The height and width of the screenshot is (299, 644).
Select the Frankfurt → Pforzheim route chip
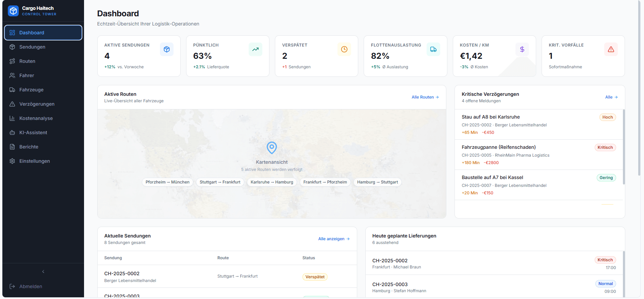[x=325, y=182]
